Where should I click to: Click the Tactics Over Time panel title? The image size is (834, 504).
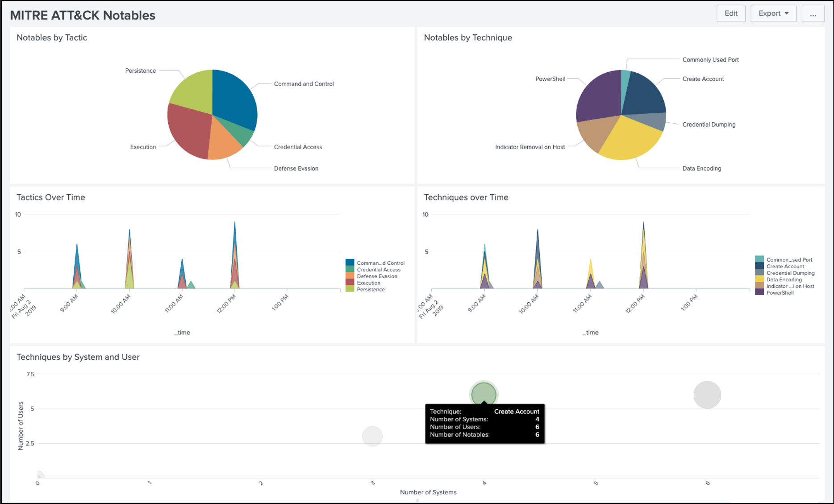[x=51, y=197]
